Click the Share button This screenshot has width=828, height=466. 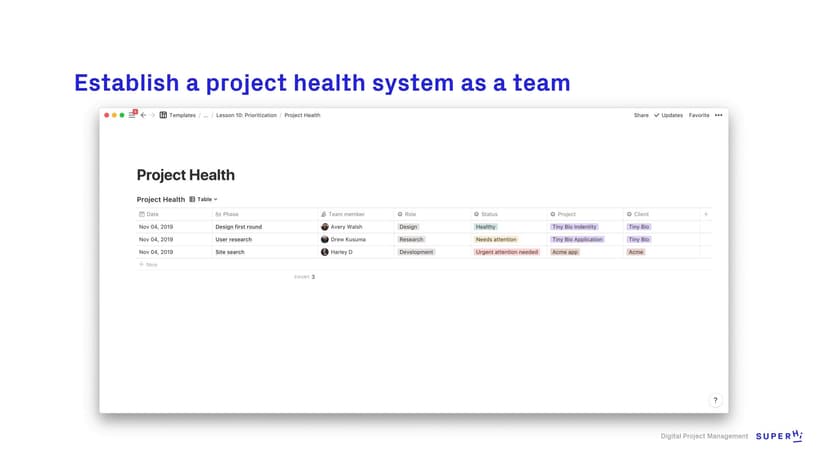coord(641,115)
